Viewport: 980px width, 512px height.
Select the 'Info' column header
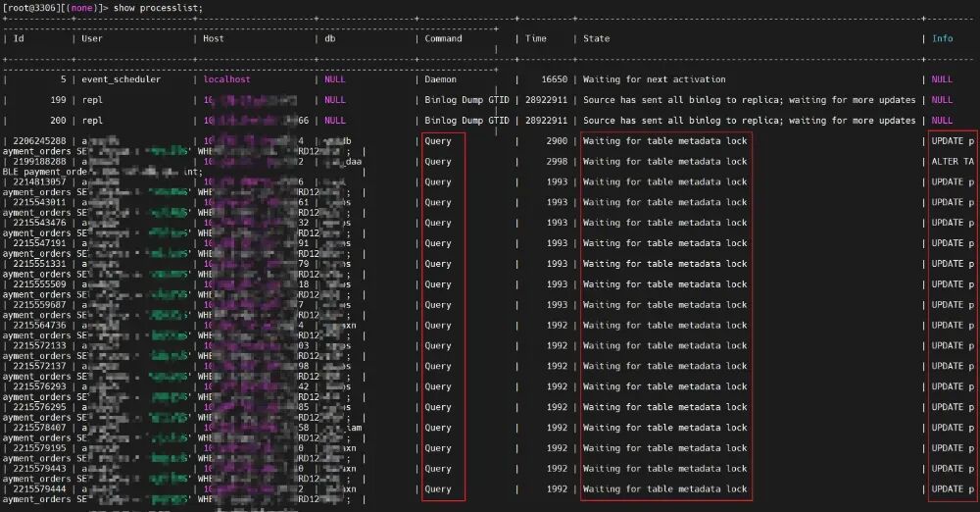[943, 39]
